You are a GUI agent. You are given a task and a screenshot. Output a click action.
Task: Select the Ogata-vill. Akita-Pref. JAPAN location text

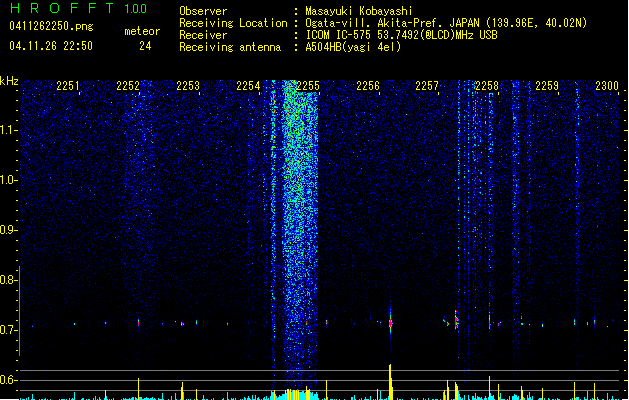446,23
